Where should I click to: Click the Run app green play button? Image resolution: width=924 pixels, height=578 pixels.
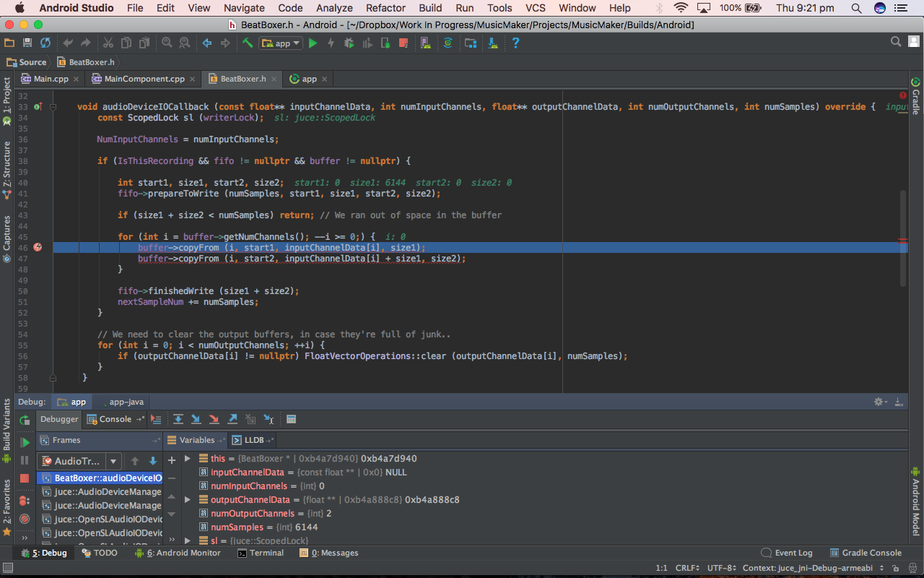(313, 43)
